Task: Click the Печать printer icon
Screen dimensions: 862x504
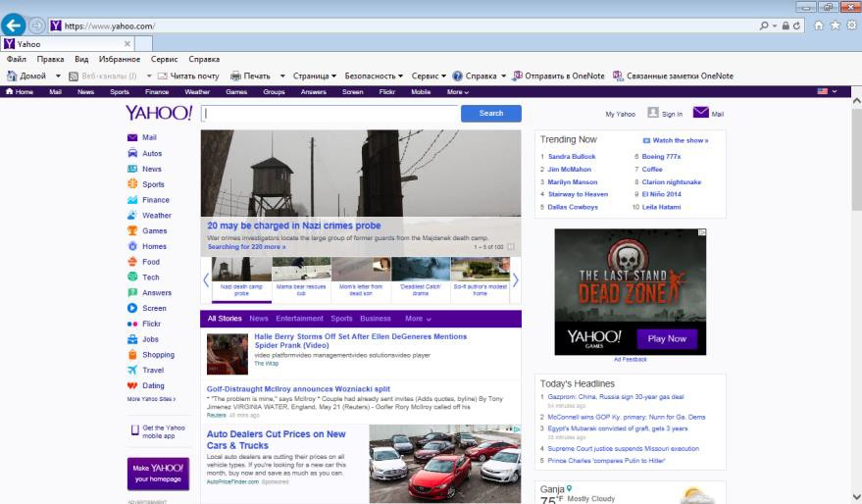Action: point(235,76)
